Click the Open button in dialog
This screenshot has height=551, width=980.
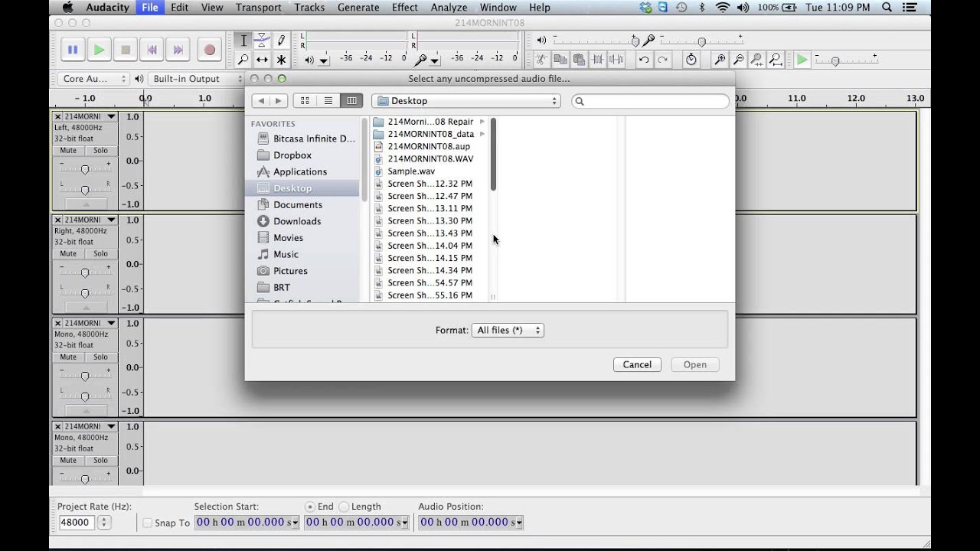tap(695, 364)
